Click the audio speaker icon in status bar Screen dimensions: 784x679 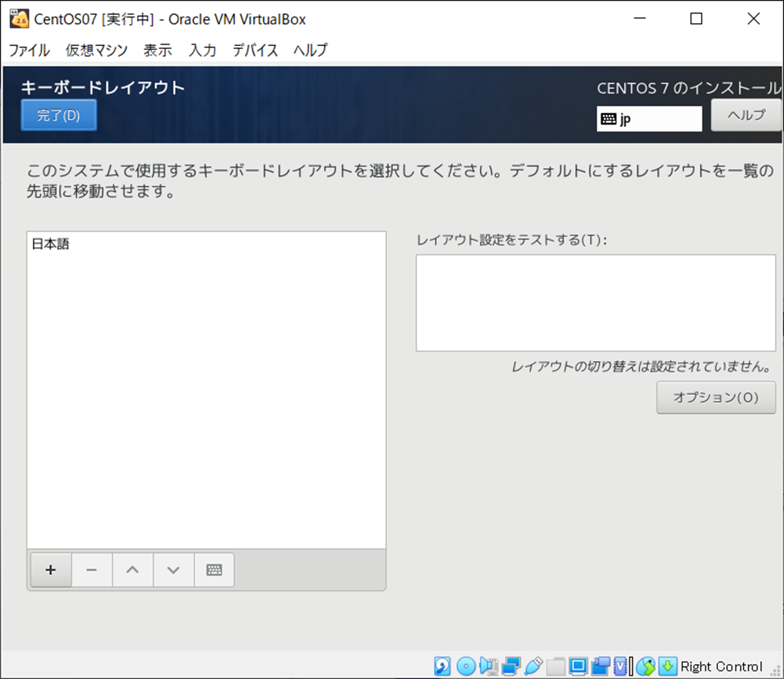(x=489, y=666)
